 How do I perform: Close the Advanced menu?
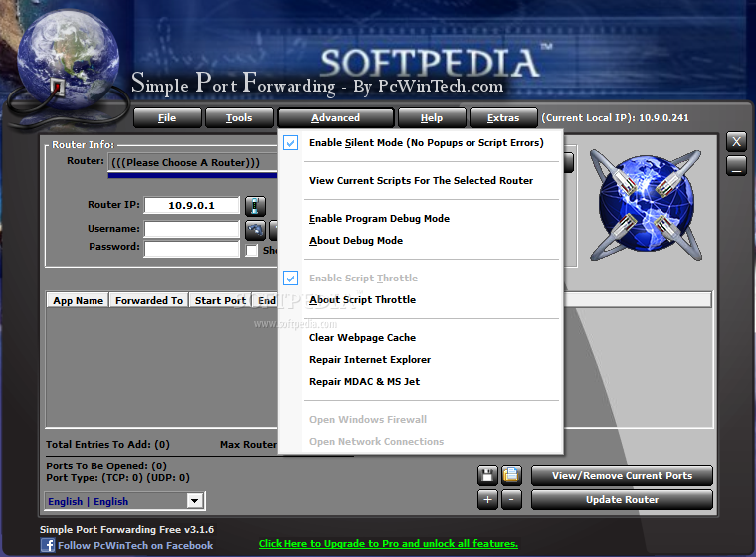click(x=335, y=118)
